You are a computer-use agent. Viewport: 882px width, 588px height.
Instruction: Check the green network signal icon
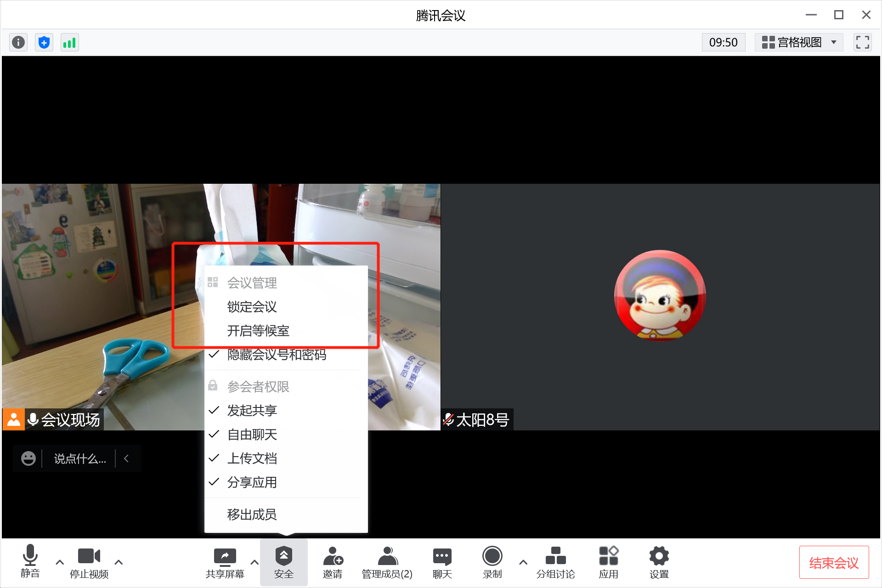(69, 43)
